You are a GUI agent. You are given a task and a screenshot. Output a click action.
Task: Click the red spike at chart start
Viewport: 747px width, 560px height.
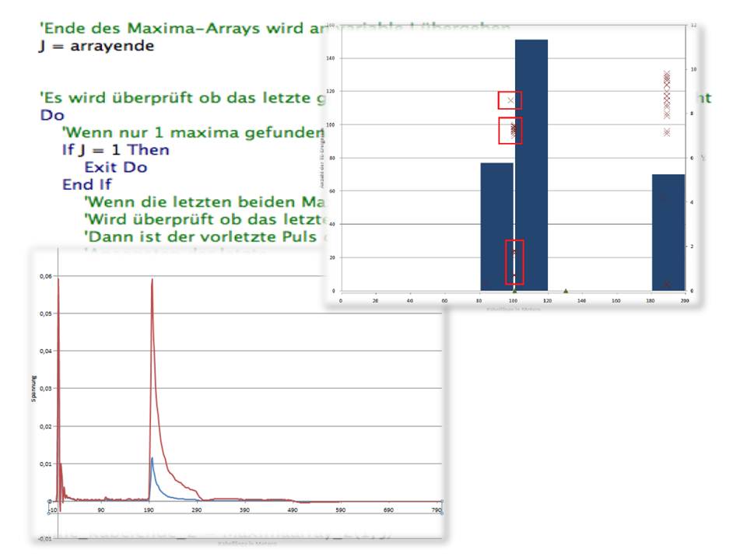pos(58,282)
